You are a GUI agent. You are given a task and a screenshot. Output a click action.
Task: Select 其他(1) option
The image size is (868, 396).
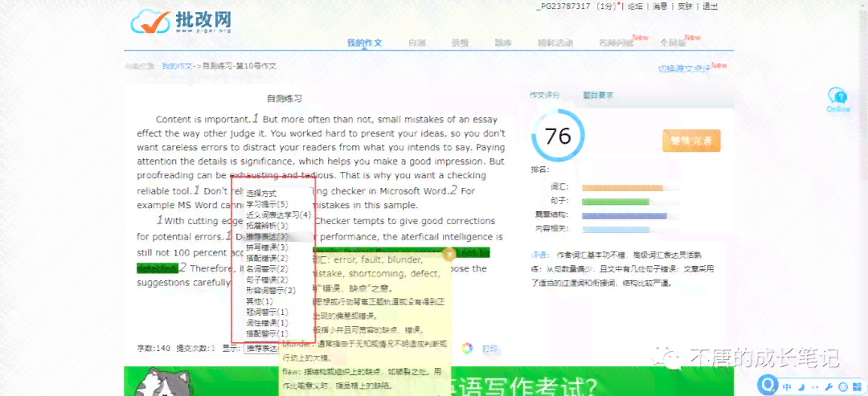[260, 301]
